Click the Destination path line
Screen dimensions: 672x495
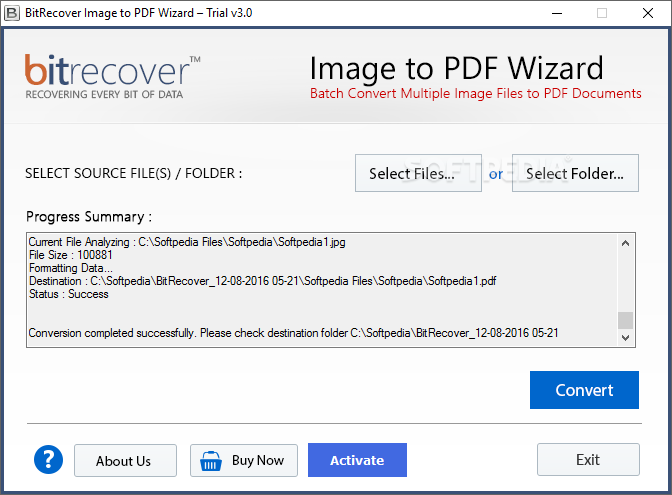262,281
